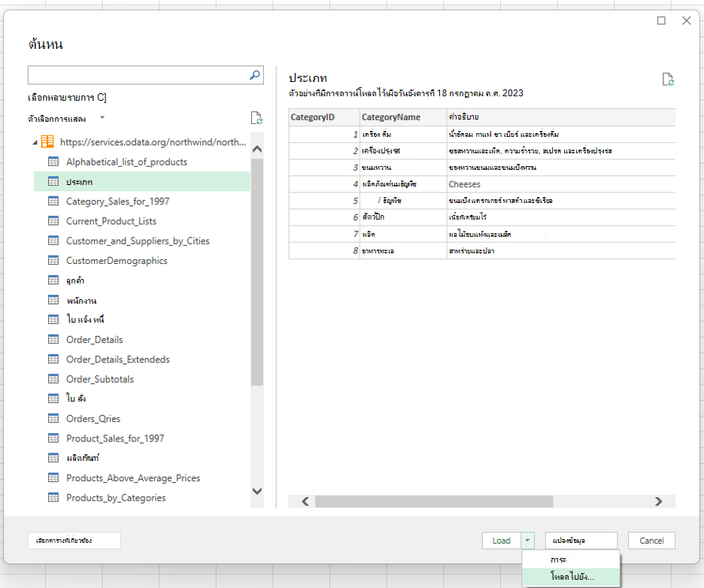Toggle the select multiple items checkbox
This screenshot has width=704, height=588.
[102, 98]
